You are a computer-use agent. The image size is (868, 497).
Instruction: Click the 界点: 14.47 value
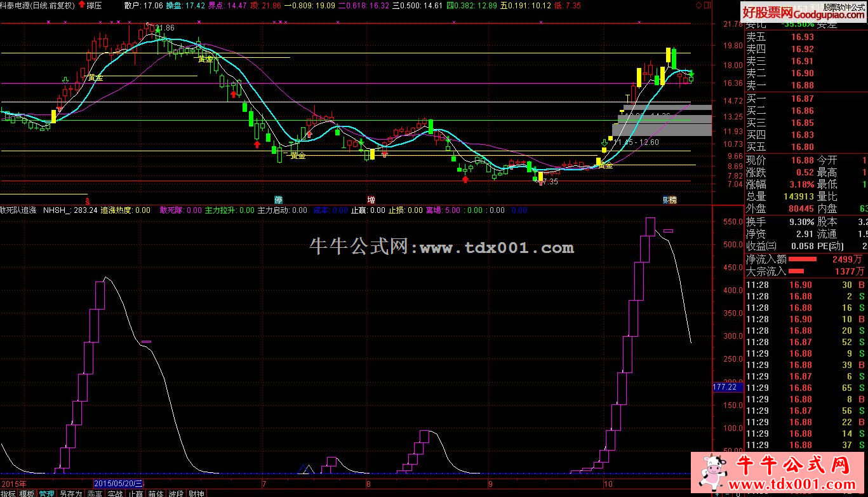click(227, 5)
